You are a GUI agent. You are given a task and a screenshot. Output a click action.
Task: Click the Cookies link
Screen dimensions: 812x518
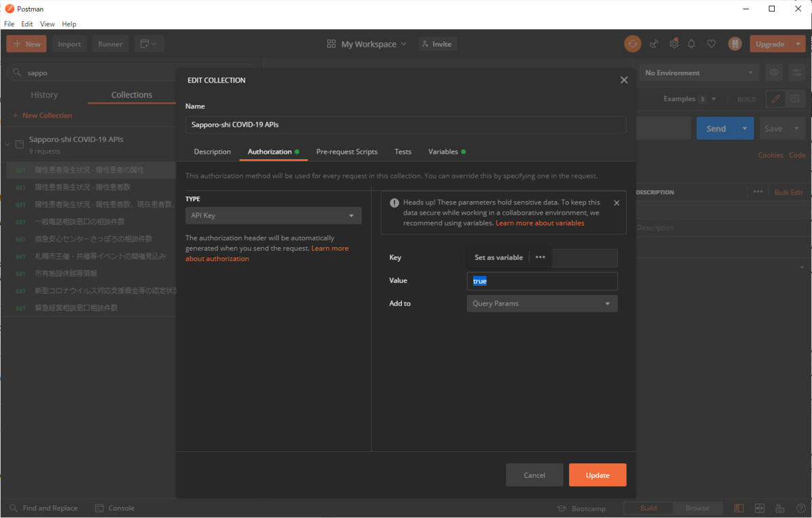click(x=770, y=155)
